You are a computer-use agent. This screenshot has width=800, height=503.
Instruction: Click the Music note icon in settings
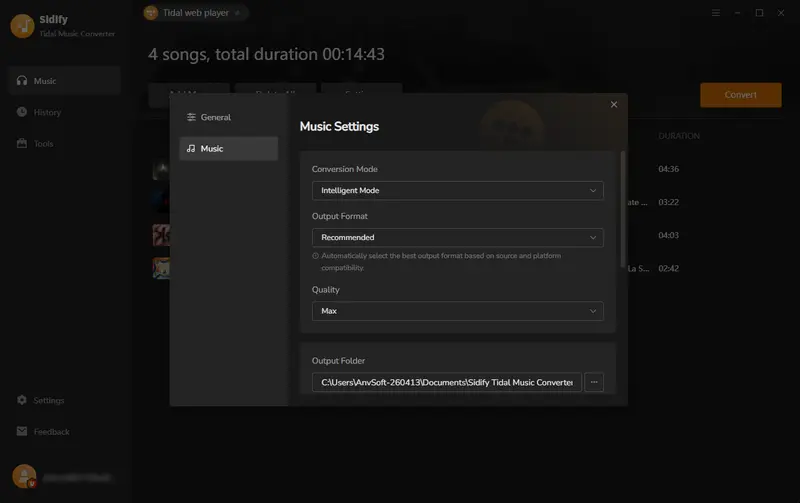click(x=191, y=148)
